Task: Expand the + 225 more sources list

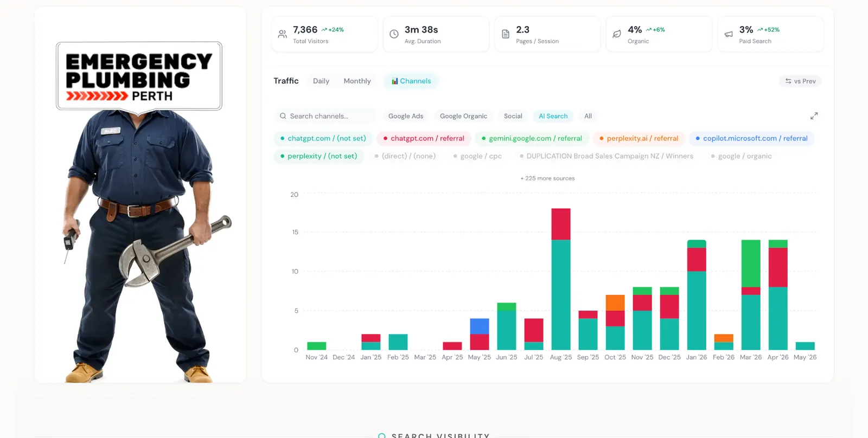Action: pos(547,178)
